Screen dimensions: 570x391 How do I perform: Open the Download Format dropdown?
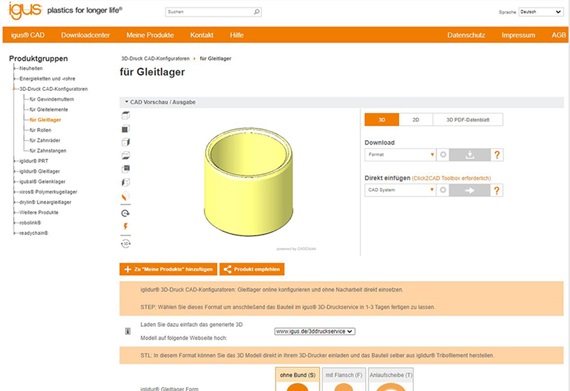(400, 154)
